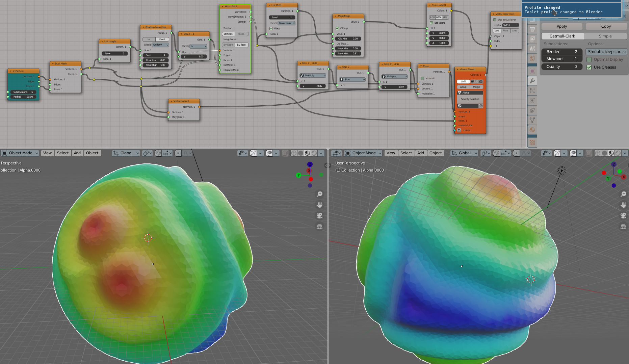Viewport: 629px width, 364px height.
Task: Click the Copy modifier button
Action: coord(606,26)
